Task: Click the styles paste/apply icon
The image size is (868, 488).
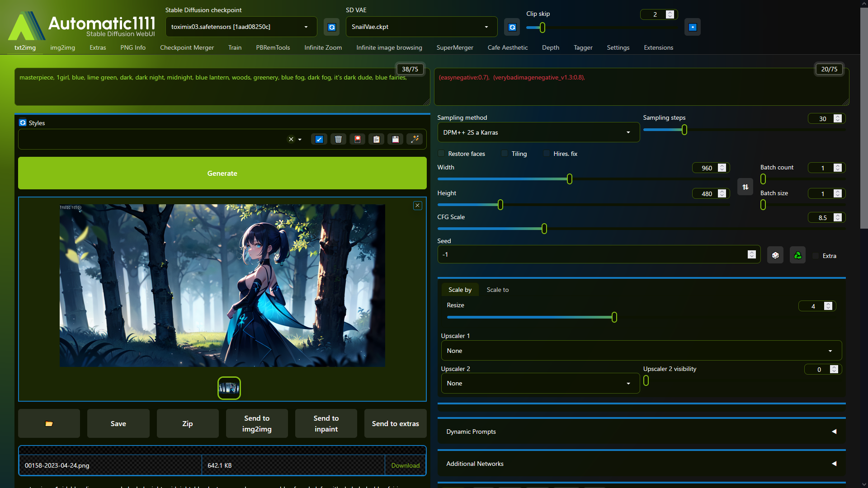Action: tap(376, 139)
